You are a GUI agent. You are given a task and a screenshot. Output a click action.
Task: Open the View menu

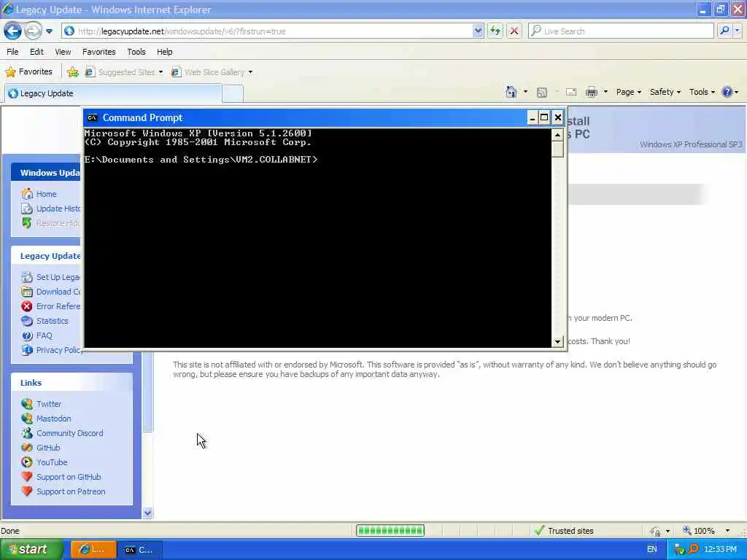(x=63, y=52)
